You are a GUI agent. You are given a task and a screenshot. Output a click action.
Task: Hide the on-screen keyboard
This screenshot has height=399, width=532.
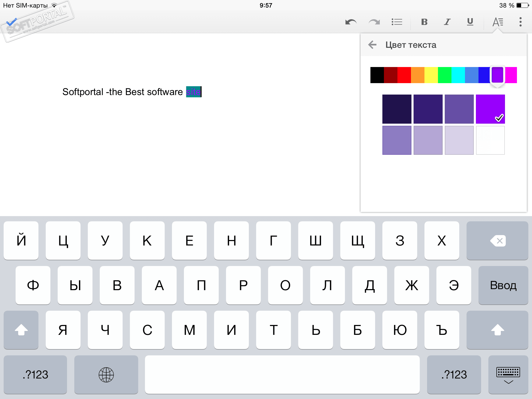(508, 374)
